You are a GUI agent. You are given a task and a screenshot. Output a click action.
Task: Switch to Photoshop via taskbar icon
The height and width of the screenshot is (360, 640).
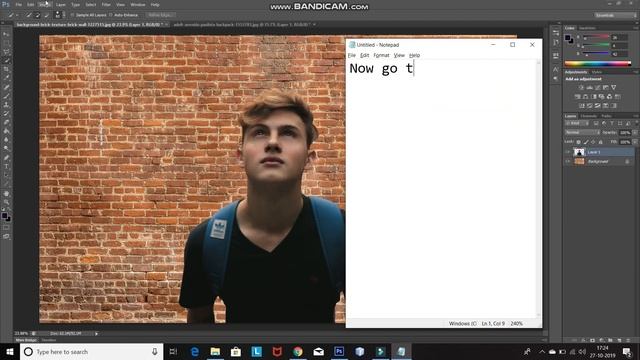coord(339,351)
